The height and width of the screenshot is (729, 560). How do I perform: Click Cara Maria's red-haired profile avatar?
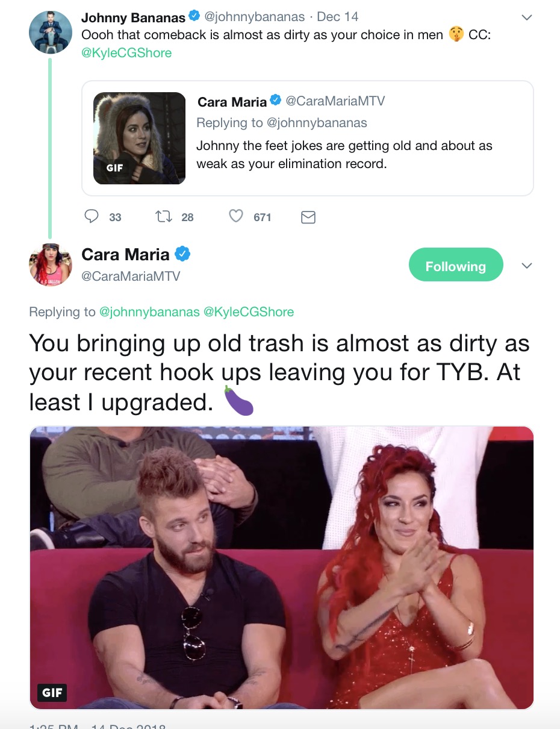51,265
